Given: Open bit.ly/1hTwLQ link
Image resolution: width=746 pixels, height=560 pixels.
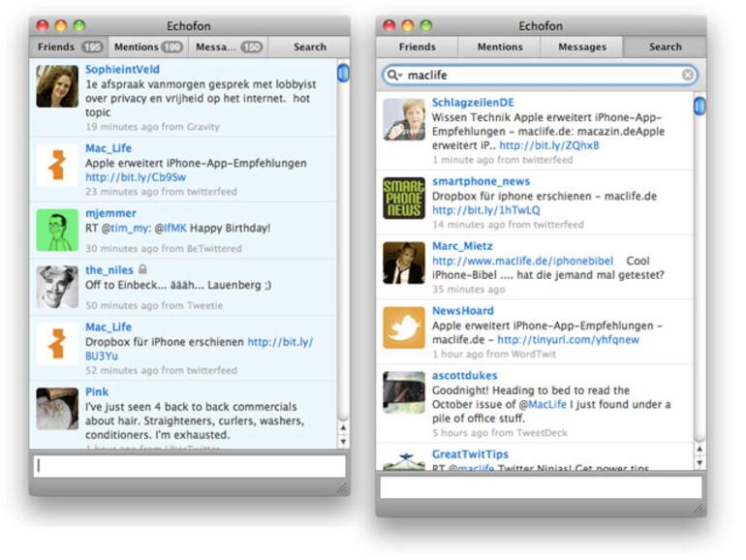Looking at the screenshot, I should point(485,210).
